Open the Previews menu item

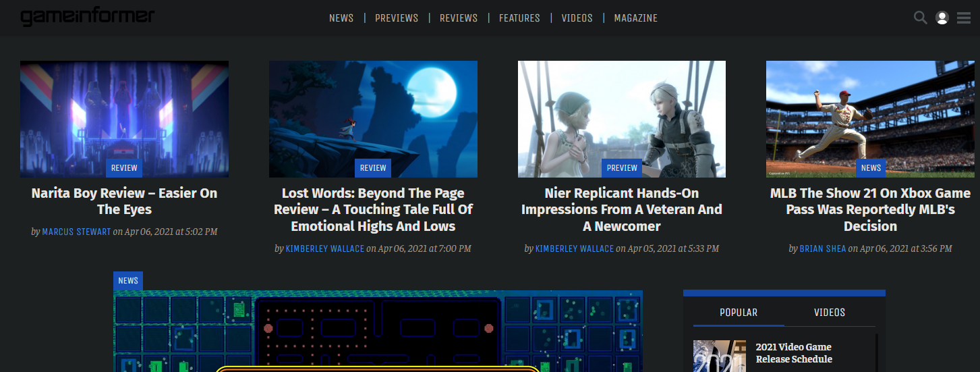tap(397, 18)
